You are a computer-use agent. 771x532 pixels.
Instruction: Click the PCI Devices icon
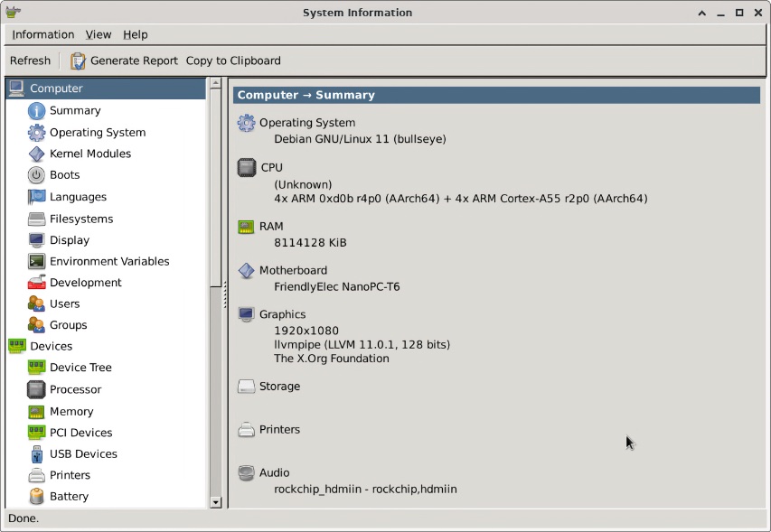coord(36,433)
